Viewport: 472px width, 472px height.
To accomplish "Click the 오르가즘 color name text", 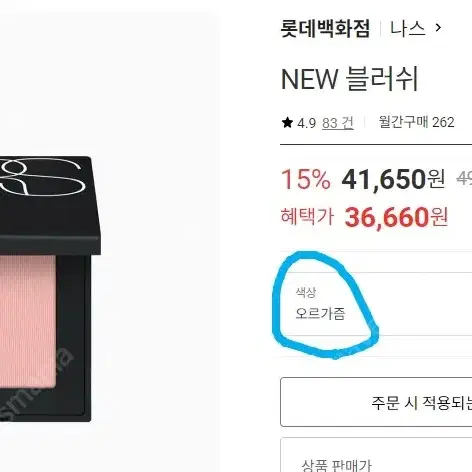I will point(320,314).
